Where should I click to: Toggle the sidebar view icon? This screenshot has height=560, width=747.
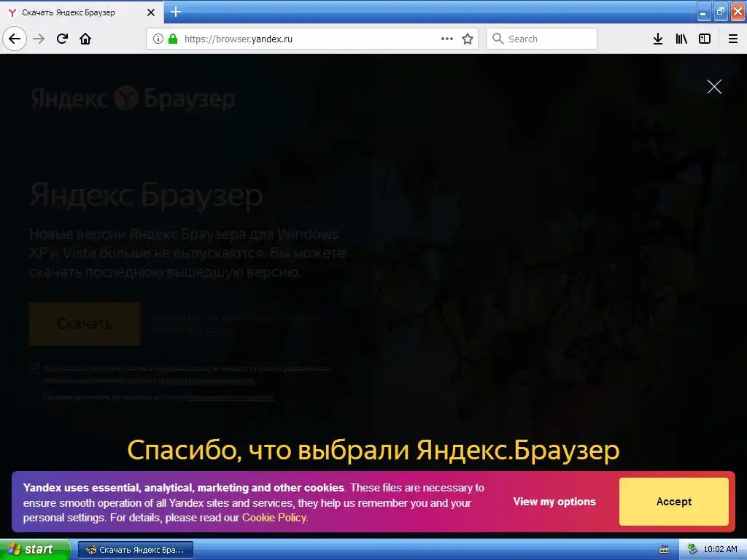tap(705, 39)
